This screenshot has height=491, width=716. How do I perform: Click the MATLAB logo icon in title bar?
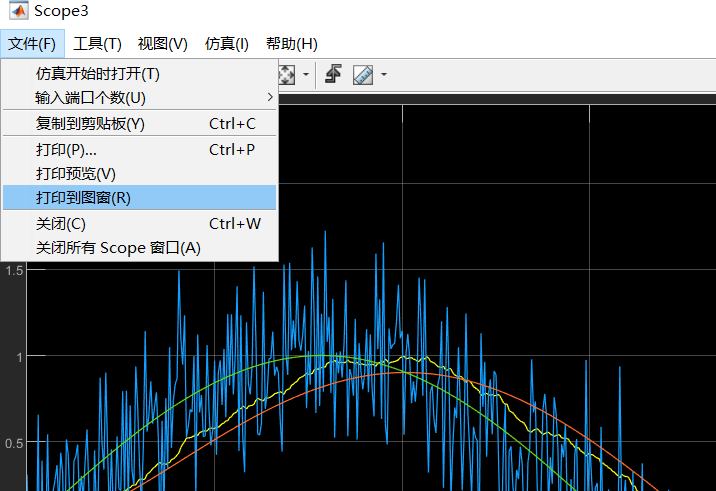pyautogui.click(x=18, y=10)
